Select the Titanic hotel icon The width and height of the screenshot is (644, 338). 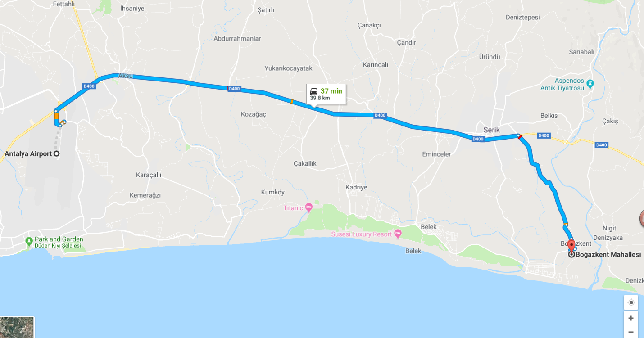point(308,207)
